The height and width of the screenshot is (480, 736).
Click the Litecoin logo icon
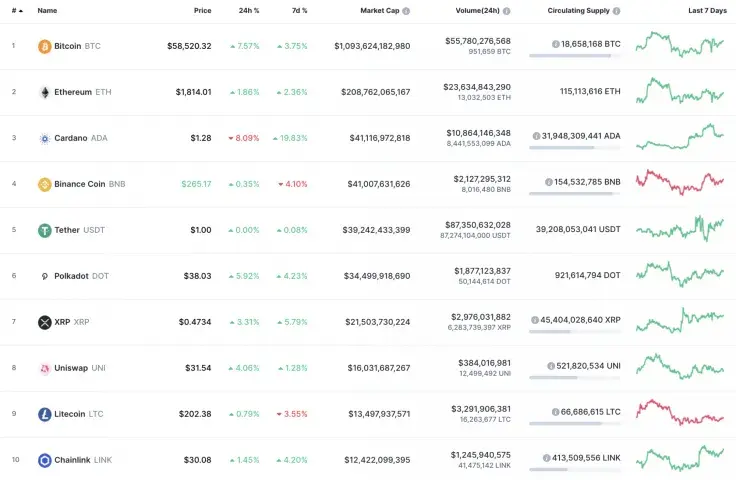[44, 414]
